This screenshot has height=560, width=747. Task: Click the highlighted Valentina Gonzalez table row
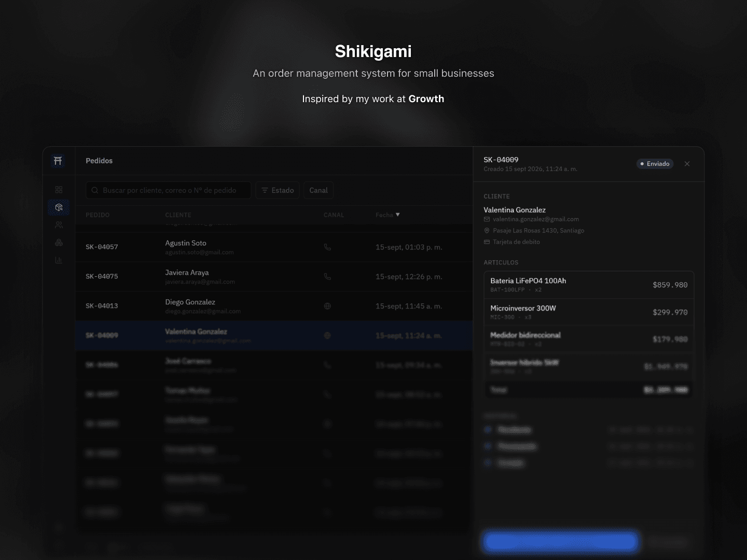274,336
